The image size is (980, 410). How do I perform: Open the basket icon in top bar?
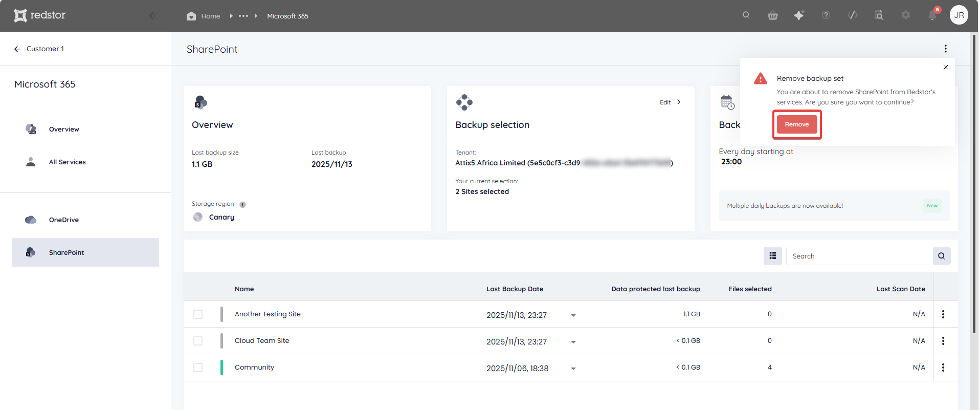[x=773, y=15]
